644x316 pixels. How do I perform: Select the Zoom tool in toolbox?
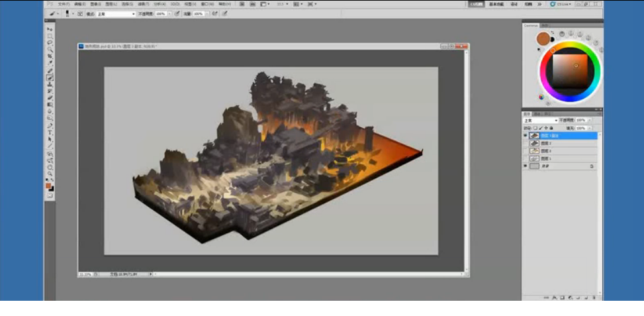pos(50,174)
